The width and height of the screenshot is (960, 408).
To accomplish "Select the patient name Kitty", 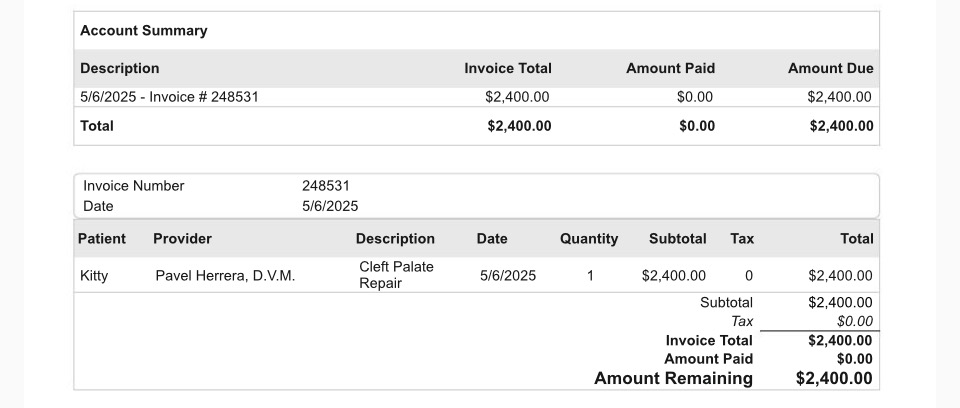I will 94,276.
